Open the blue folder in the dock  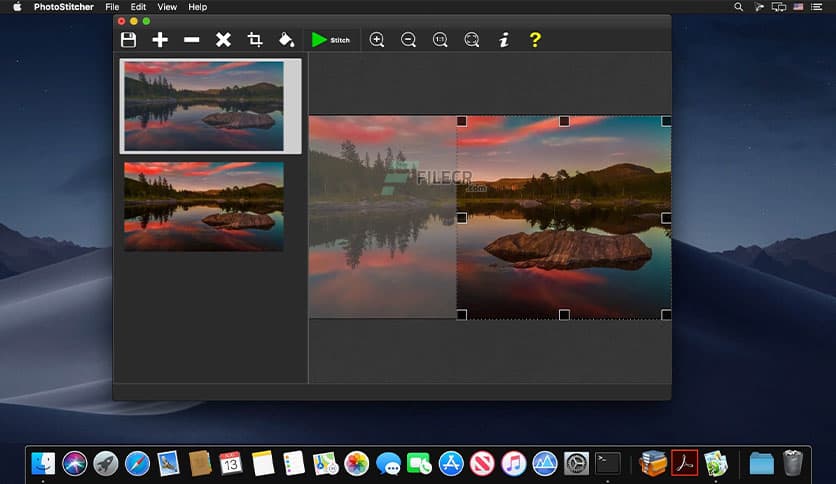click(x=761, y=463)
